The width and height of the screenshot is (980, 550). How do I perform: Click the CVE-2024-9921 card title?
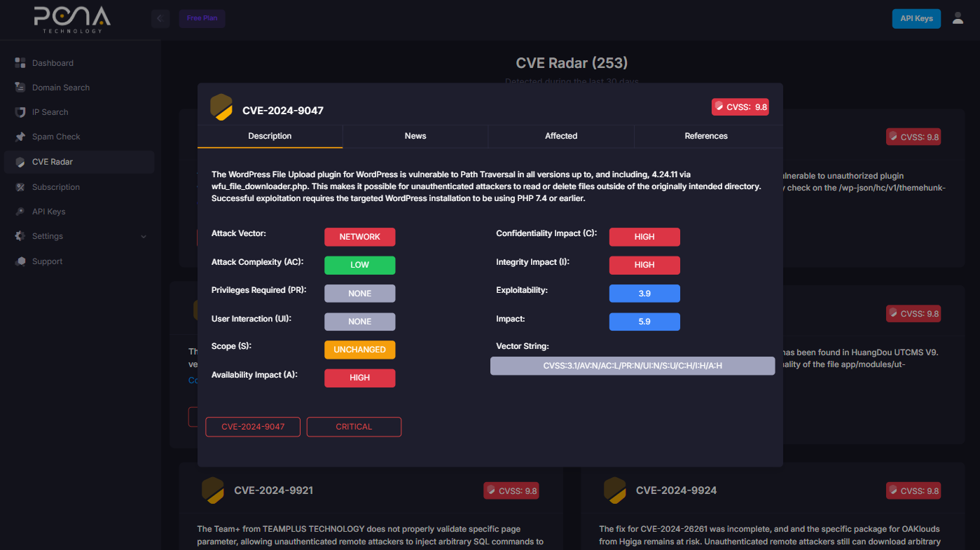point(274,490)
